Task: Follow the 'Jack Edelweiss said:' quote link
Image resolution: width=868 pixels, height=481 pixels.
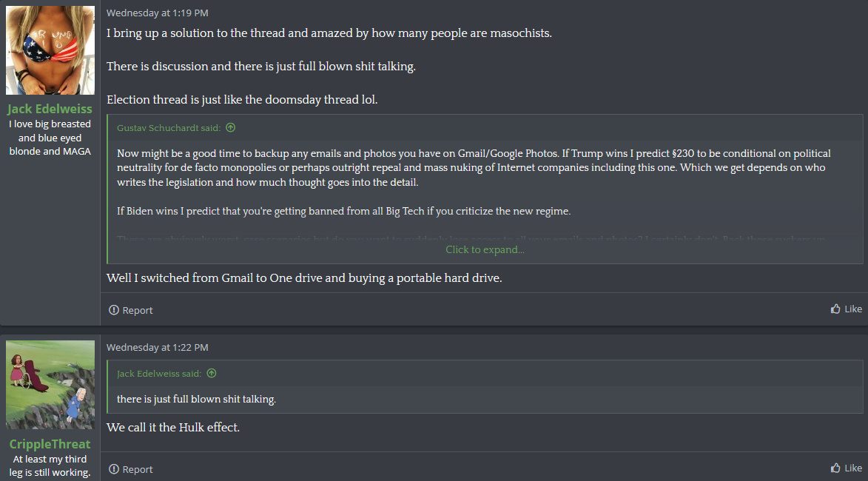Action: pos(159,374)
